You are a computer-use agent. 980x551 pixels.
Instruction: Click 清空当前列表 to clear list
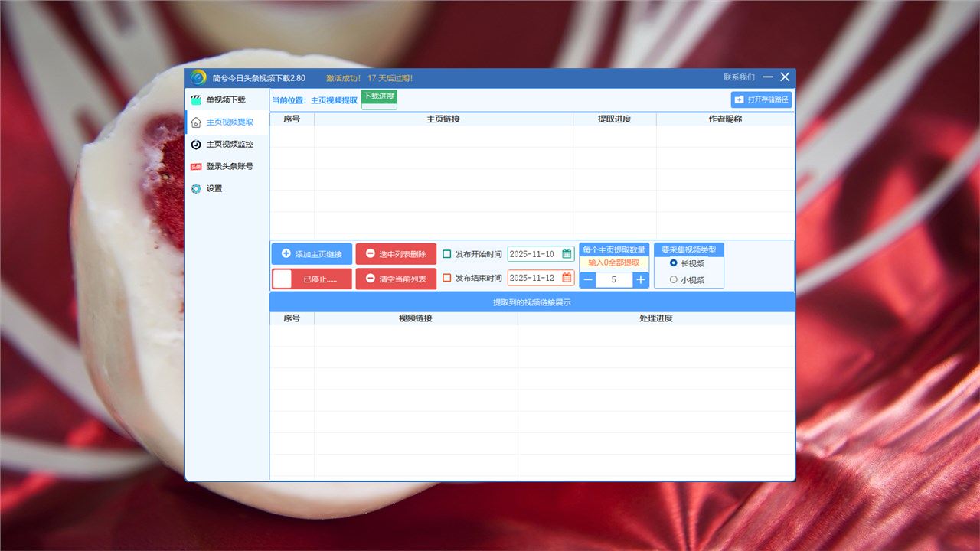(396, 279)
